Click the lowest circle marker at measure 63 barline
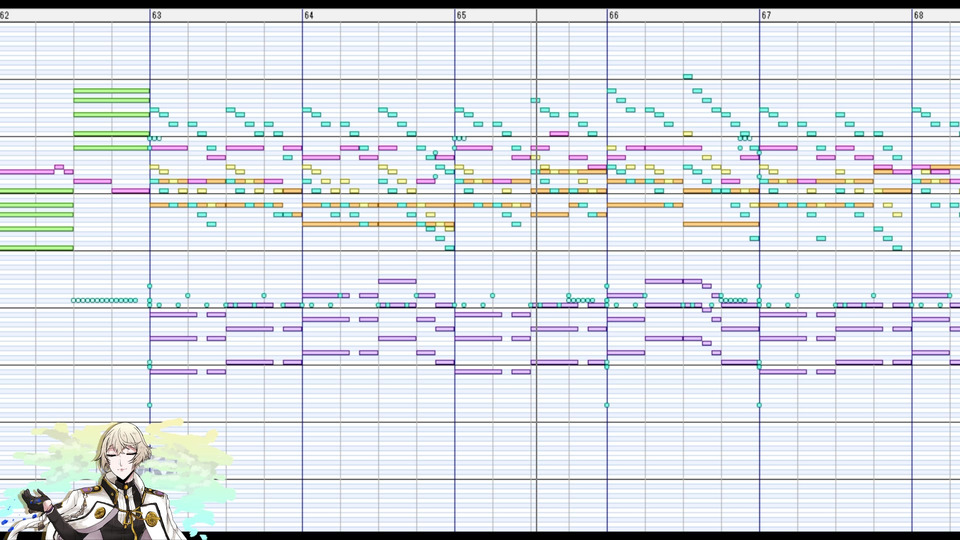Viewport: 960px width, 540px height. [149, 405]
